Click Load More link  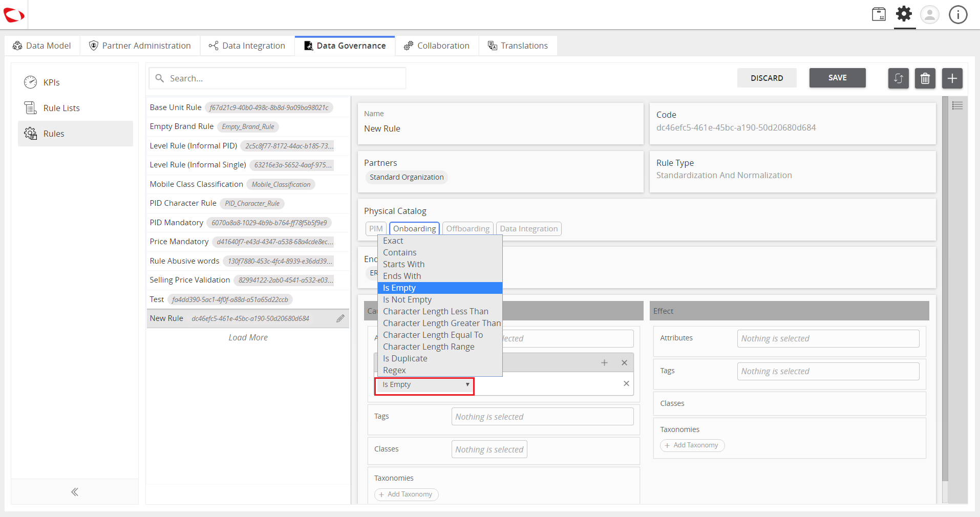(x=248, y=337)
